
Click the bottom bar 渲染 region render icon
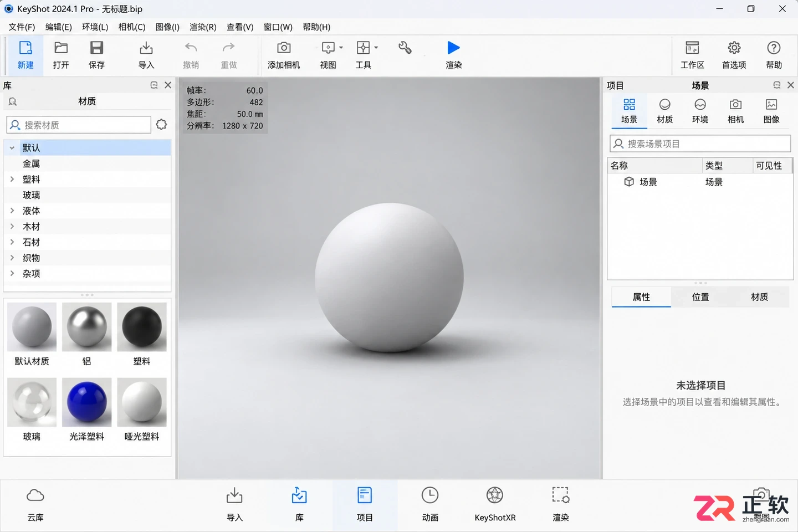561,495
